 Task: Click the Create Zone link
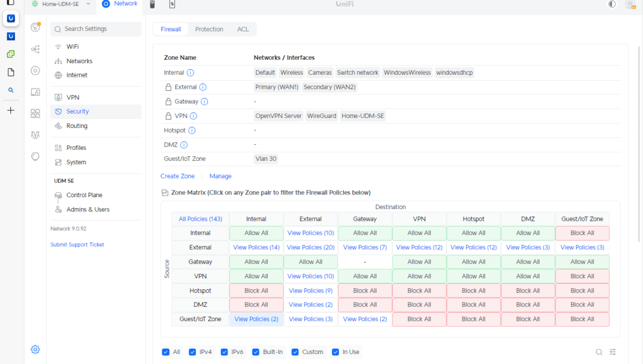178,176
